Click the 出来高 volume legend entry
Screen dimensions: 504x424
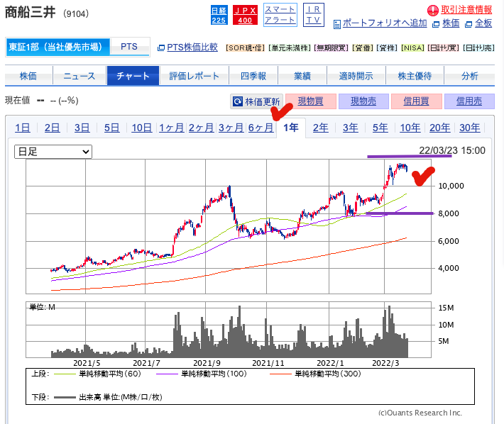[x=108, y=397]
